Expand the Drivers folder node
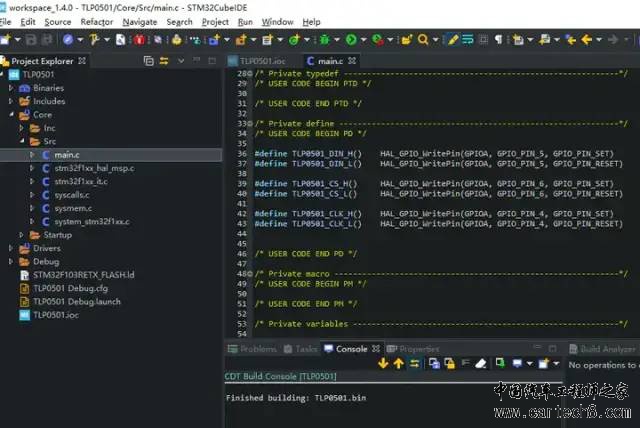Screen dimensions: 640x428 point(11,248)
